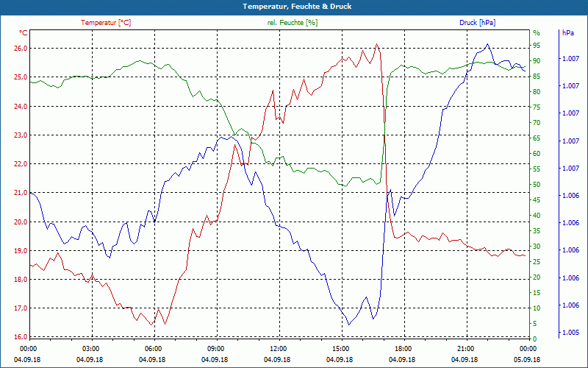Click the '09:00' time axis label
Image resolution: width=588 pixels, height=368 pixels.
pos(216,349)
